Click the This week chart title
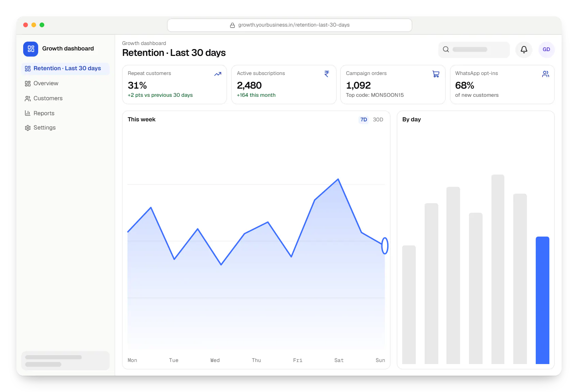This screenshot has height=392, width=578. coord(141,119)
